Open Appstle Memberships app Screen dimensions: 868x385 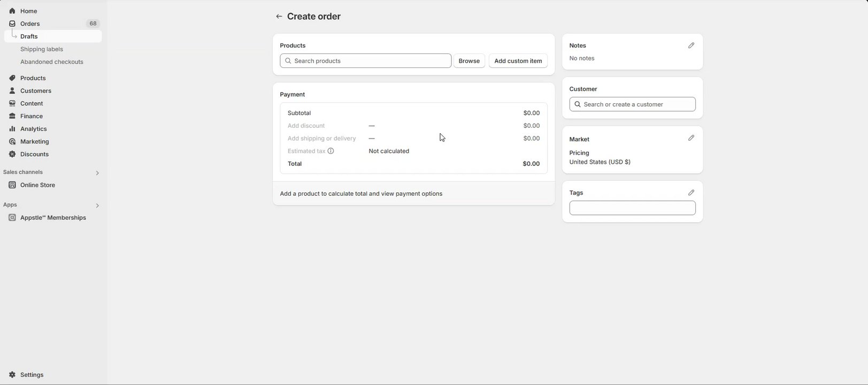(x=53, y=218)
